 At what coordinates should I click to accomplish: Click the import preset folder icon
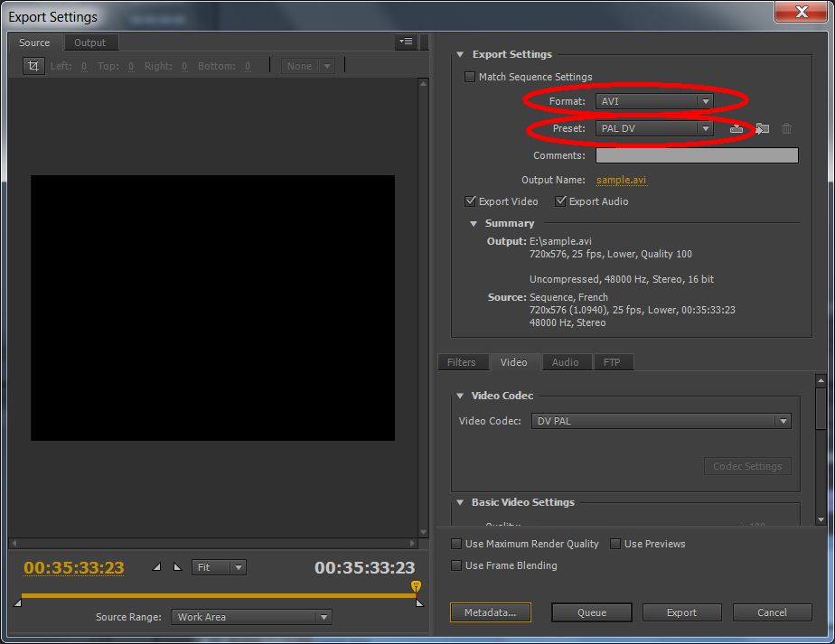pos(762,128)
